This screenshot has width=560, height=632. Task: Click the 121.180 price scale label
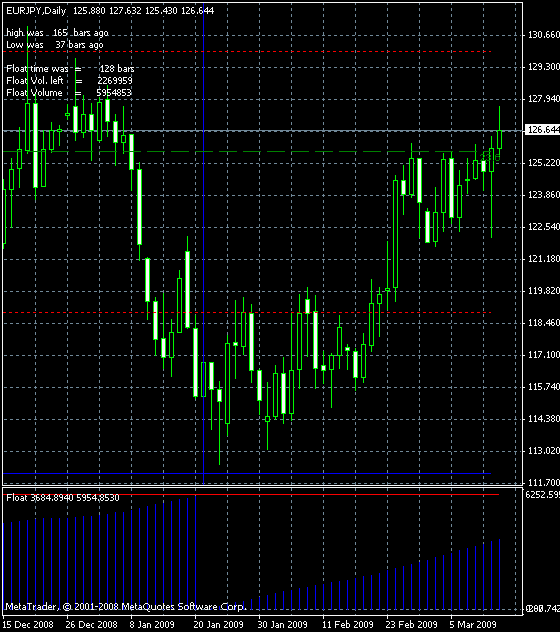click(x=543, y=259)
